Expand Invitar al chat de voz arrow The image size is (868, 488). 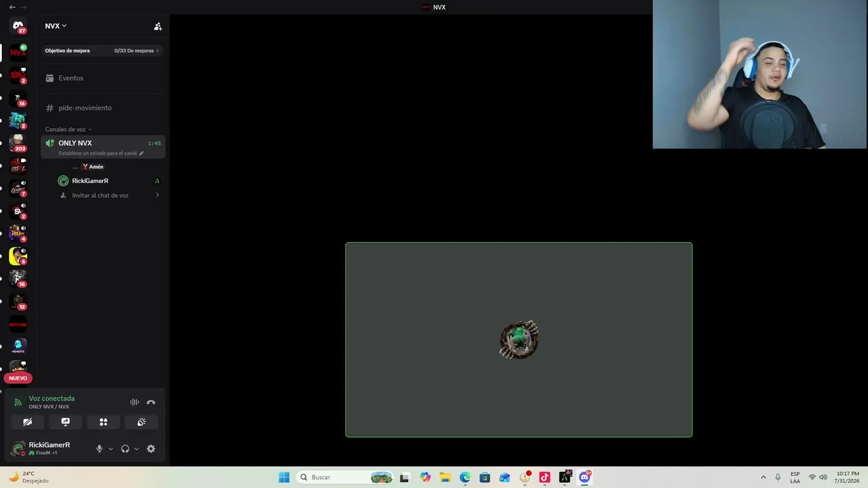157,195
